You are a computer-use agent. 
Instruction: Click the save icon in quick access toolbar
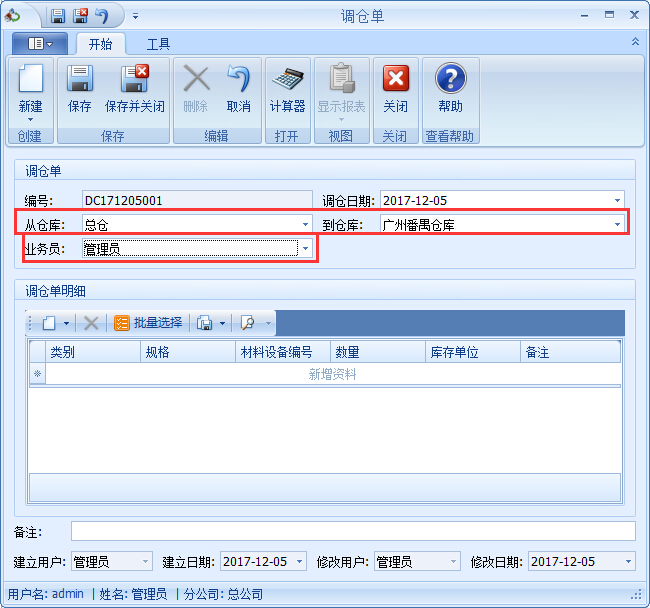pos(58,16)
